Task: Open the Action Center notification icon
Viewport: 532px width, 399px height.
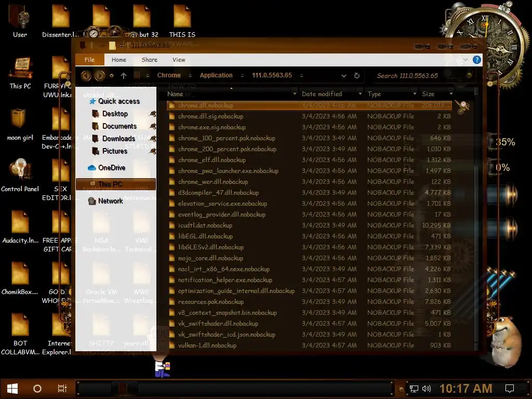Action: (510, 389)
